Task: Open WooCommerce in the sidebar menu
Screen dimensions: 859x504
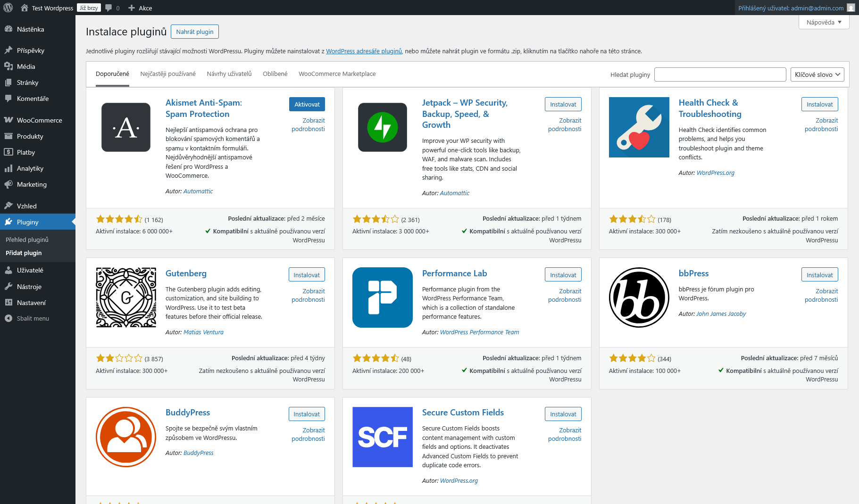Action: (x=39, y=120)
